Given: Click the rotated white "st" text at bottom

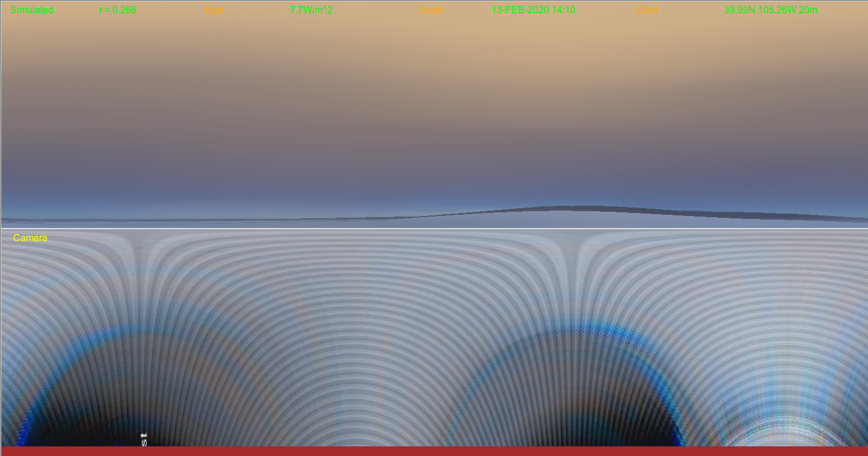Looking at the screenshot, I should 144,439.
